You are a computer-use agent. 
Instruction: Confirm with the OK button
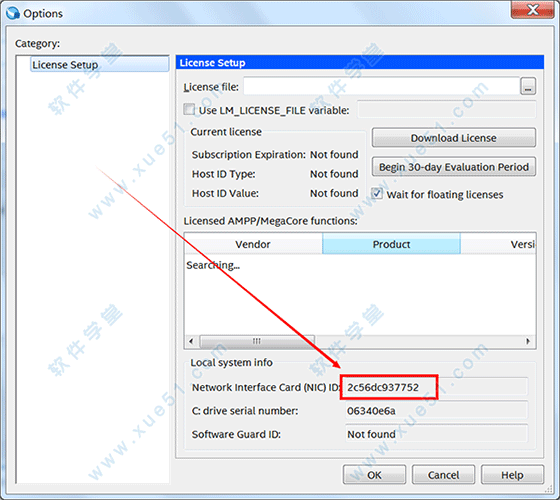[x=374, y=475]
